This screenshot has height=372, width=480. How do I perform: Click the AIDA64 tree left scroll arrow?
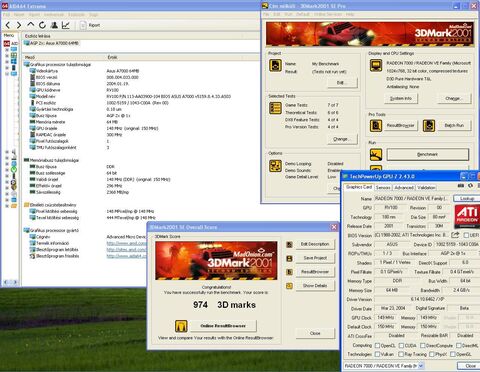6,282
